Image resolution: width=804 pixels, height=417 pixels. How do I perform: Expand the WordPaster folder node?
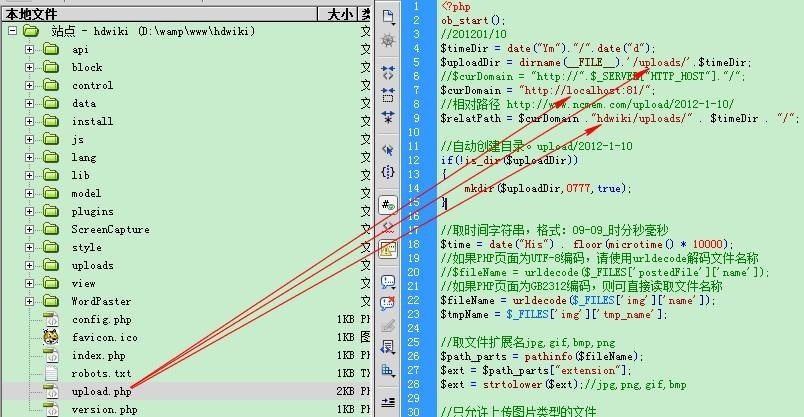pyautogui.click(x=29, y=301)
